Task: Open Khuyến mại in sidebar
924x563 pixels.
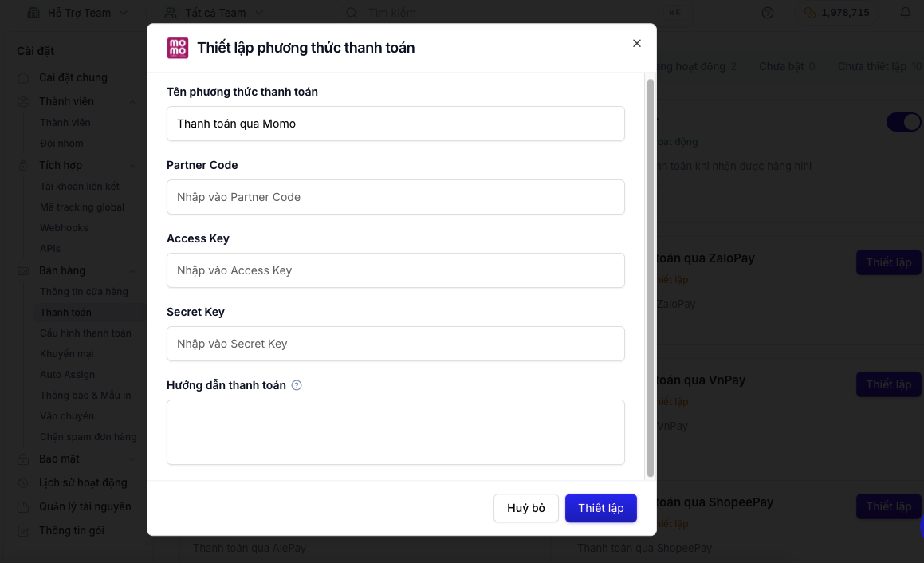Action: 67,354
